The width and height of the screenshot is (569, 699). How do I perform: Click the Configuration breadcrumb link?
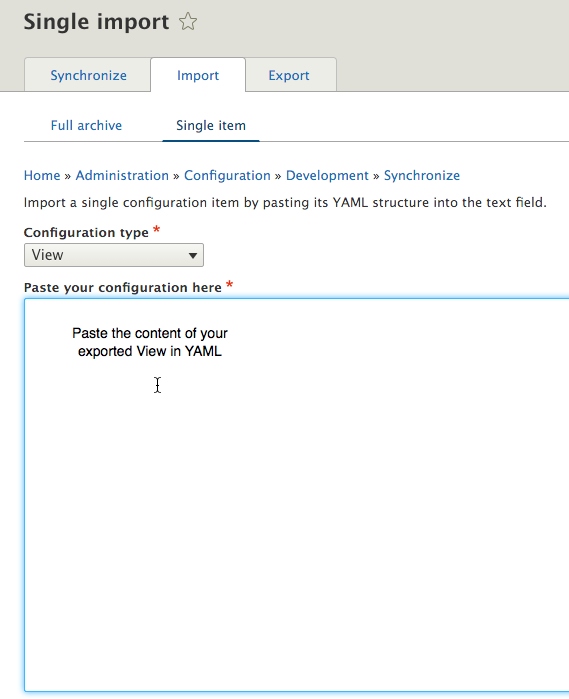(x=227, y=175)
